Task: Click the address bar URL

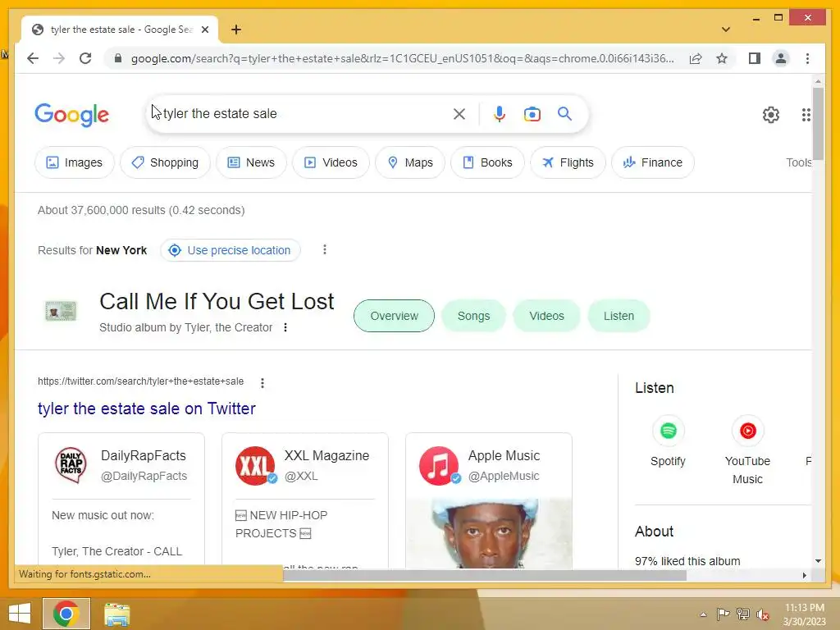Action: coord(402,58)
